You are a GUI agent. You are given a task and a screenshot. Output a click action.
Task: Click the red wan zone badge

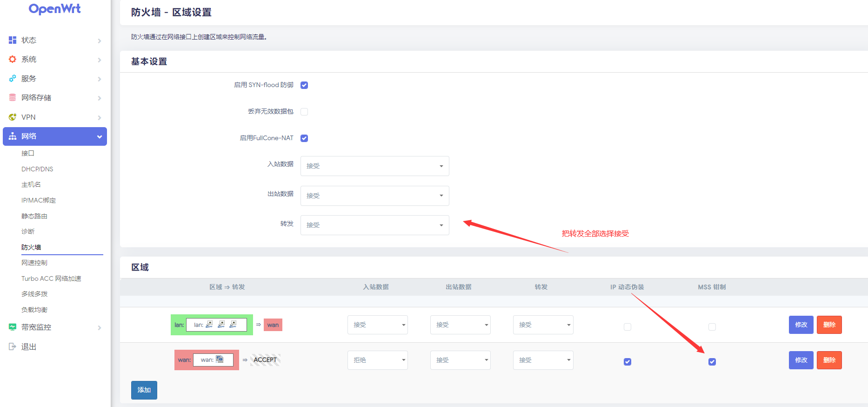click(x=207, y=360)
